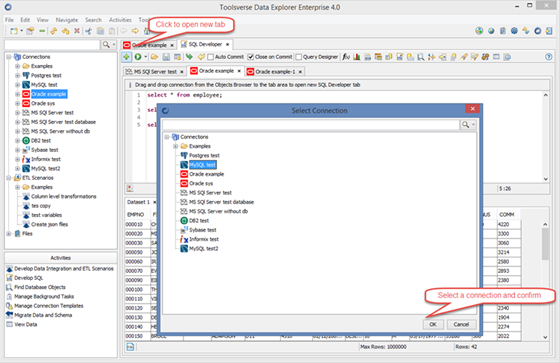Switch to the MS SQl Server test tab

[155, 72]
